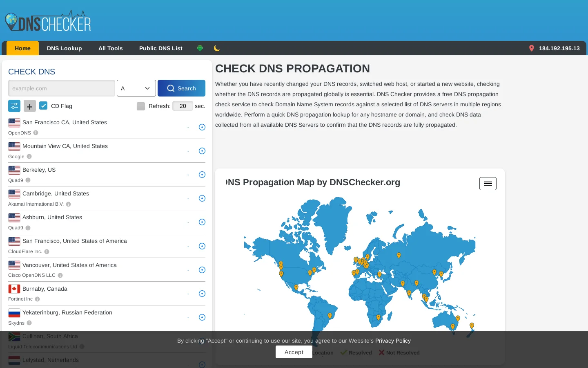Click the South America map marker in Brazil
The width and height of the screenshot is (588, 368).
[x=330, y=316]
